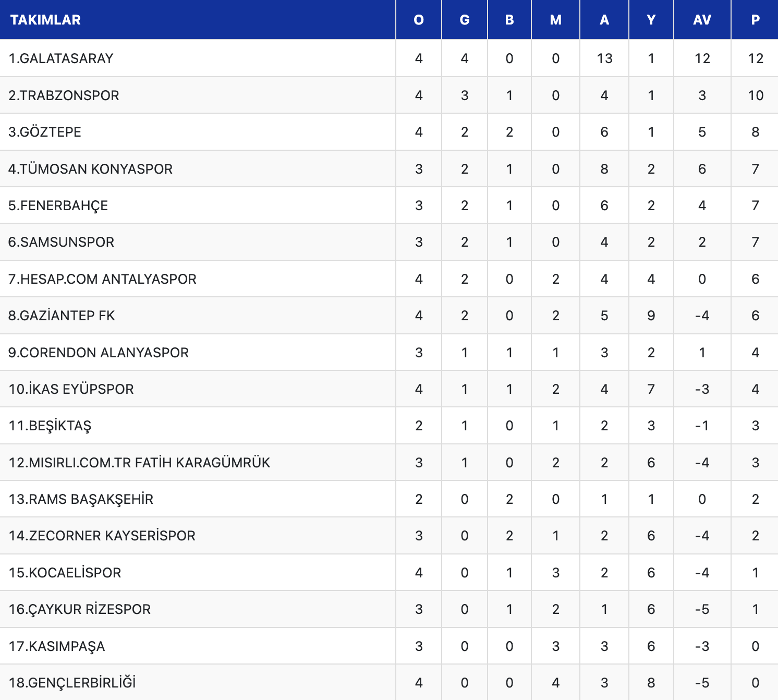Click 13.RAMS BAŞAKŞEHİR team name
This screenshot has width=778, height=700.
(81, 499)
